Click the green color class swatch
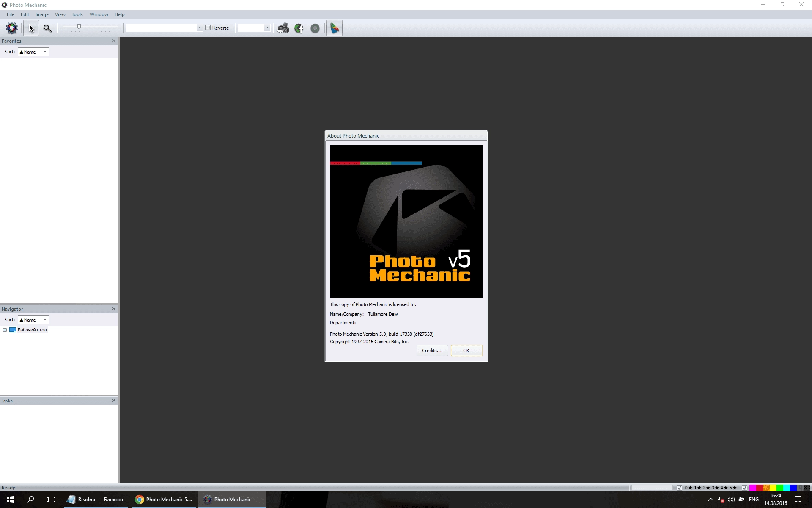The width and height of the screenshot is (812, 508). 780,488
